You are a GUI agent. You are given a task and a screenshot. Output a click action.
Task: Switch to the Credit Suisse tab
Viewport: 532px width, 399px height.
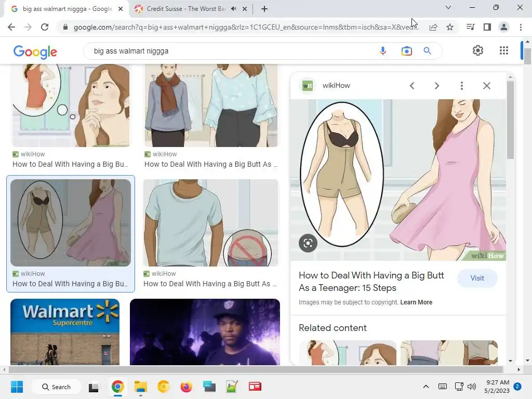coord(186,9)
